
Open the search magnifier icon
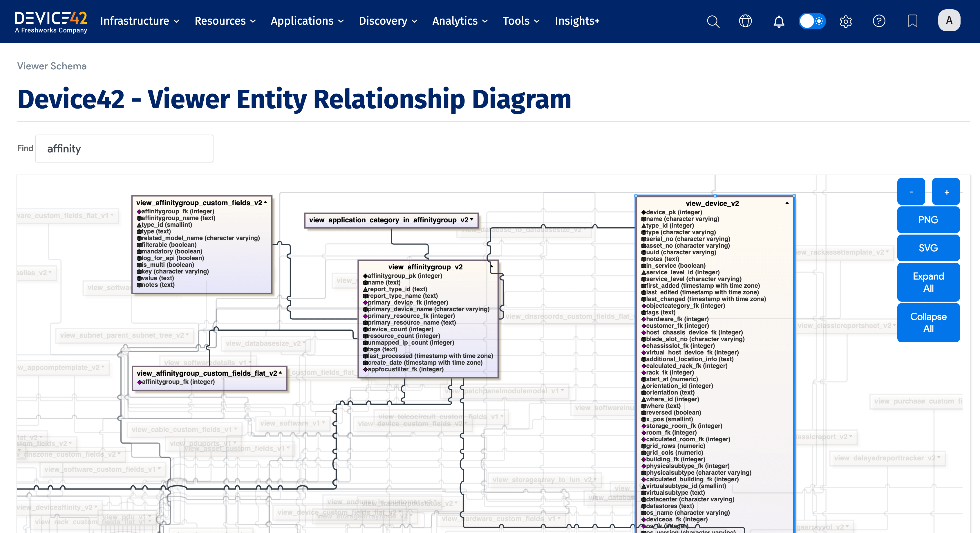click(713, 21)
